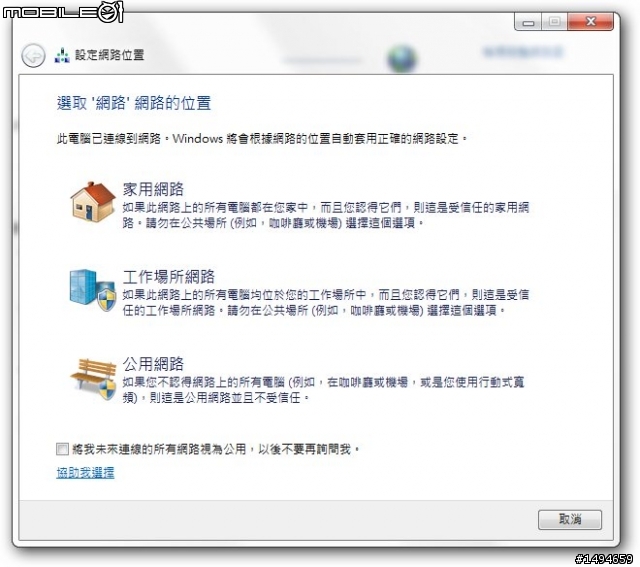This screenshot has height=567, width=640.
Task: Click the work network description text
Action: coord(326,302)
